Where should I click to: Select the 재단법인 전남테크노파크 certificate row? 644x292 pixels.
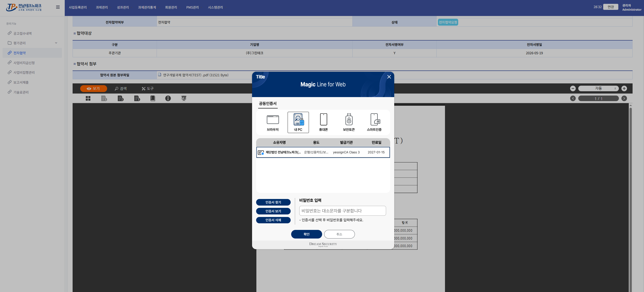pyautogui.click(x=323, y=152)
